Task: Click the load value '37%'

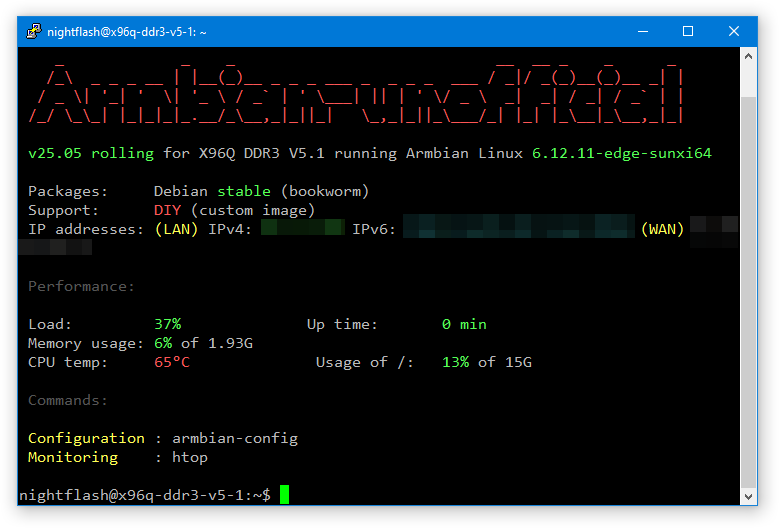Action: click(x=167, y=324)
